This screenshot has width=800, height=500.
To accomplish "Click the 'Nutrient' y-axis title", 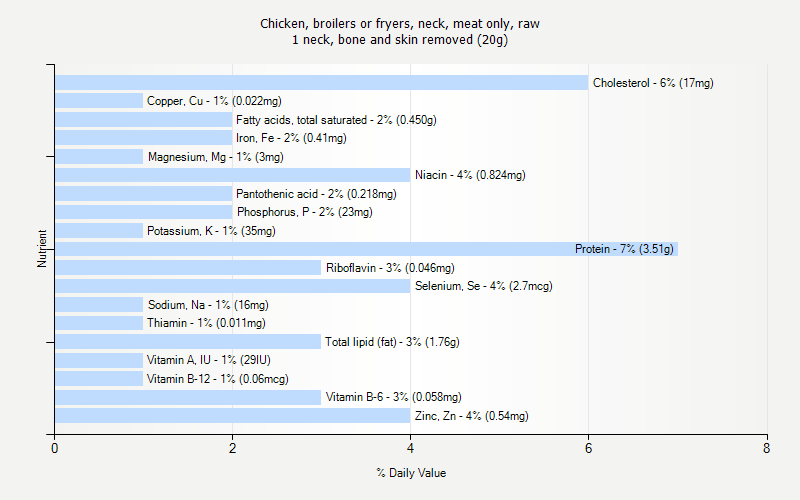I will tap(43, 249).
